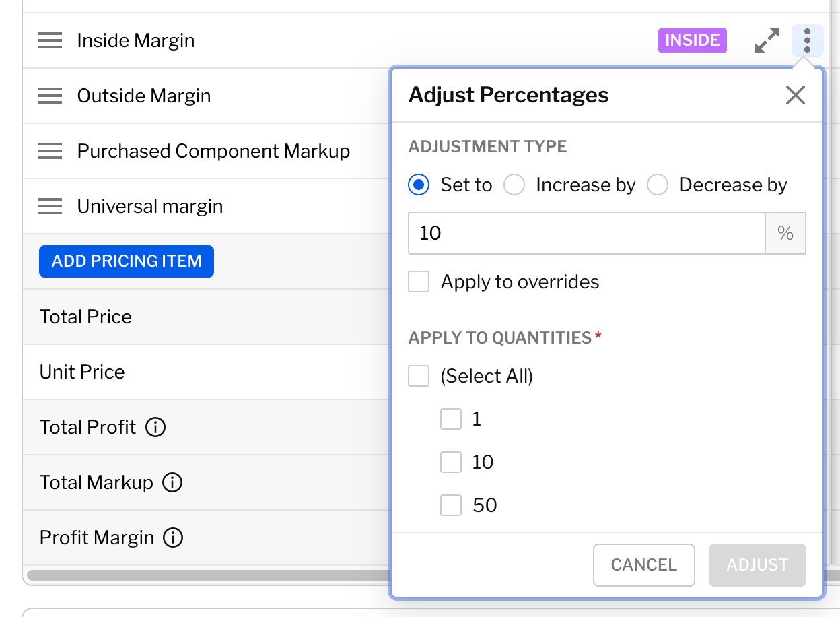Click the Inside Margin drag handle icon
Image resolution: width=840 pixels, height=617 pixels.
50,40
